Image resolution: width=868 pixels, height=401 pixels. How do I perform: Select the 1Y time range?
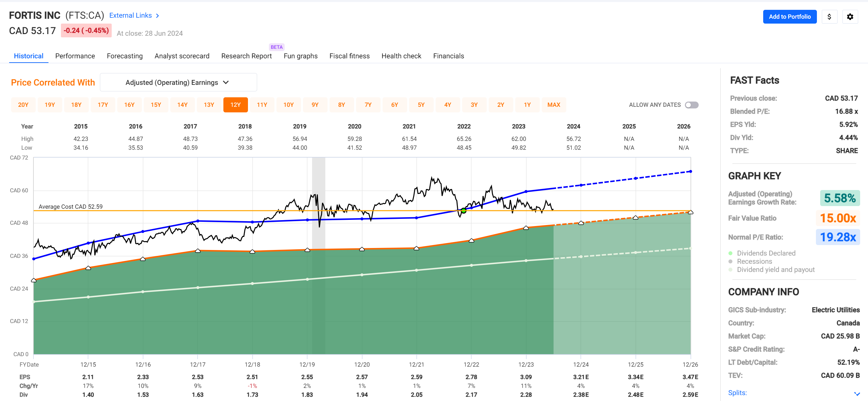pos(527,105)
